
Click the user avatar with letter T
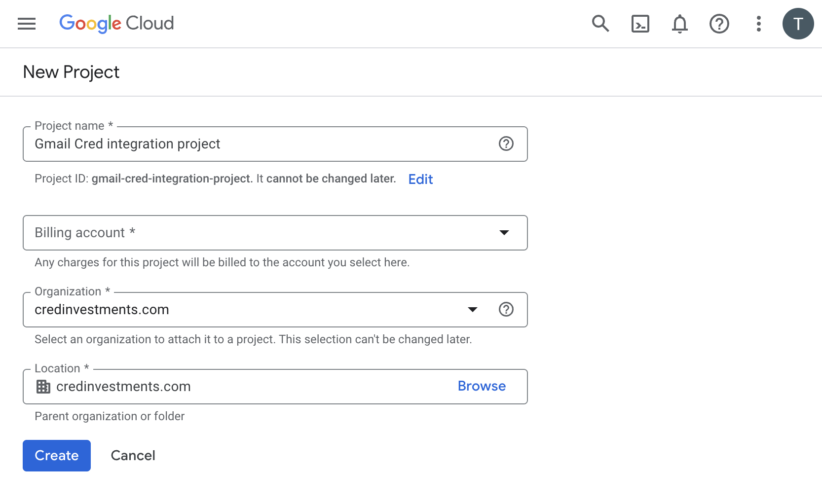tap(798, 24)
